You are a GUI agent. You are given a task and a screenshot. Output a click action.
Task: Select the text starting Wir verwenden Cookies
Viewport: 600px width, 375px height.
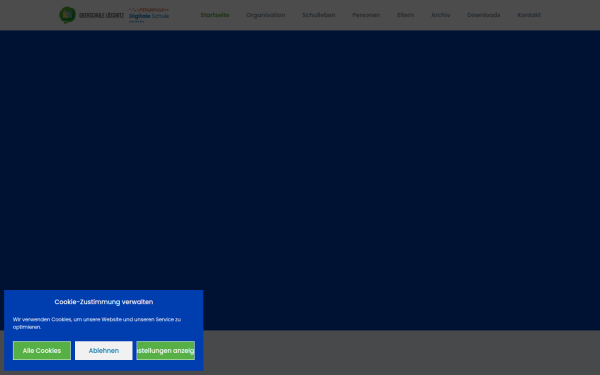97,323
